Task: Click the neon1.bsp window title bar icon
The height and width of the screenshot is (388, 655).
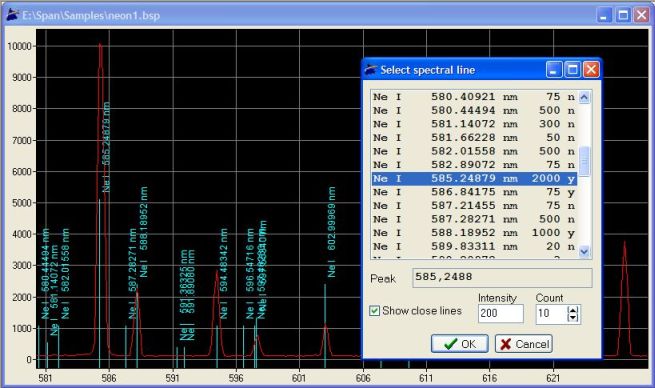Action: pos(13,15)
